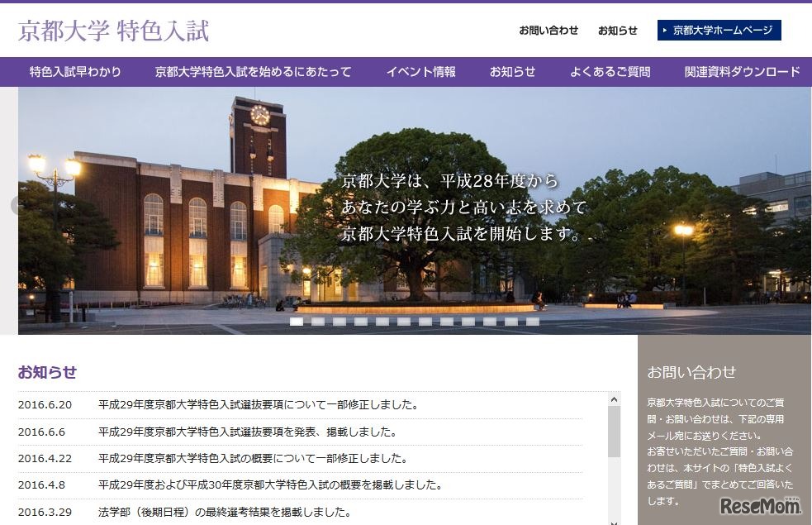
Task: Open よくあるご質問 menu item
Action: tap(610, 72)
